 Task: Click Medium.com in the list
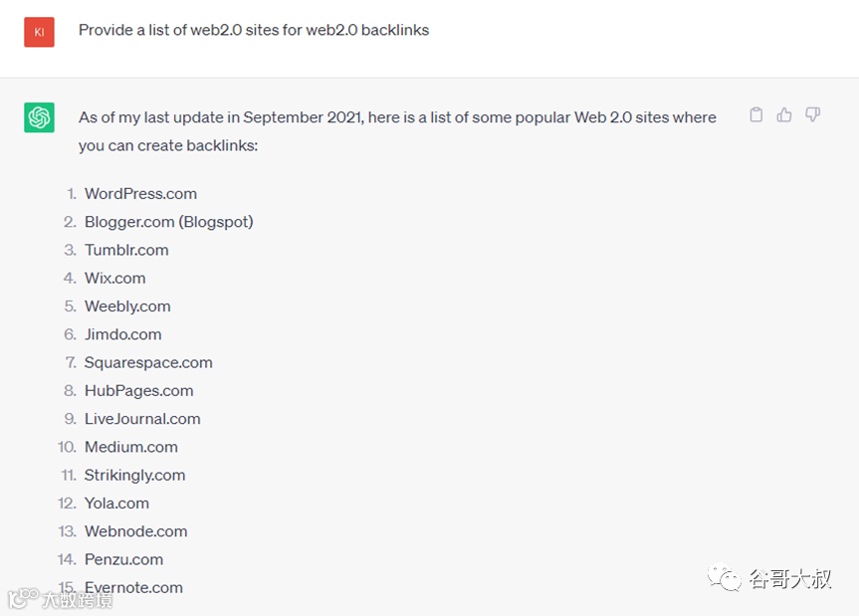tap(130, 447)
